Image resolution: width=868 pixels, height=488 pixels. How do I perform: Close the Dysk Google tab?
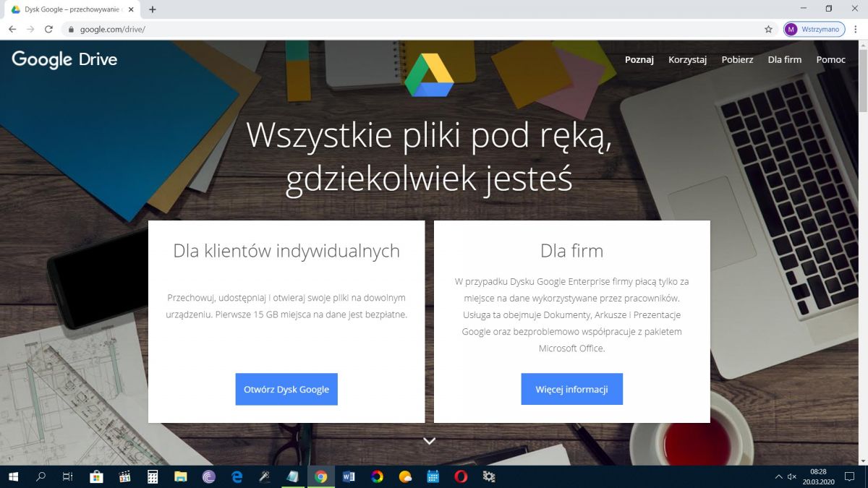(131, 9)
